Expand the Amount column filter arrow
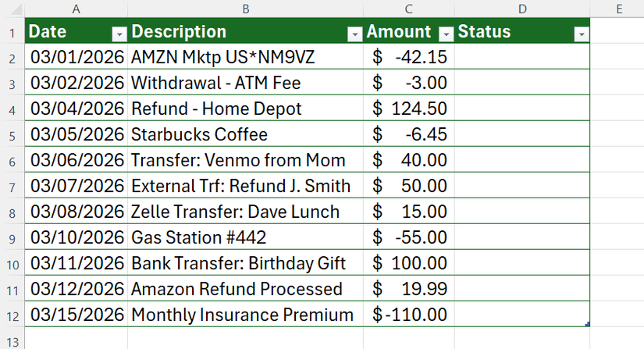The image size is (644, 349). tap(446, 34)
